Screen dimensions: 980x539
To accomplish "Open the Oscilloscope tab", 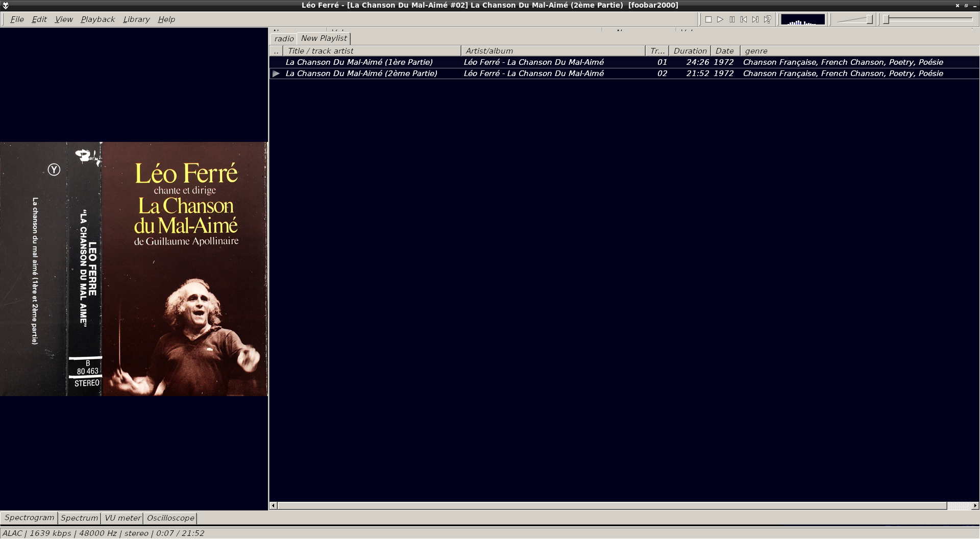I will (x=170, y=518).
